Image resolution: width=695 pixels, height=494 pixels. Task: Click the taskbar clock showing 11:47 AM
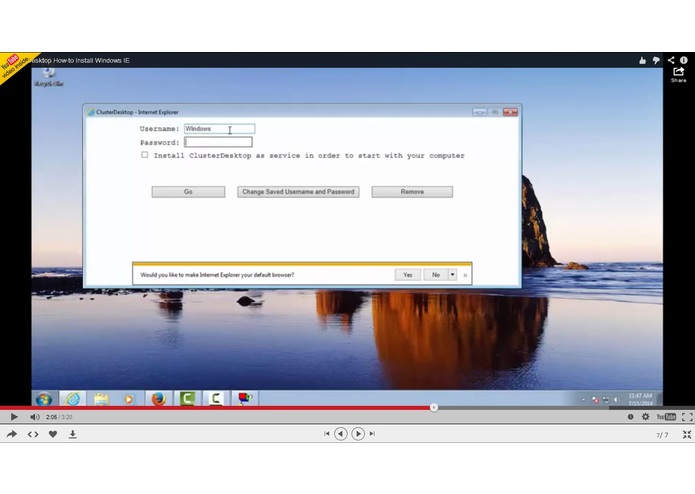pos(640,399)
